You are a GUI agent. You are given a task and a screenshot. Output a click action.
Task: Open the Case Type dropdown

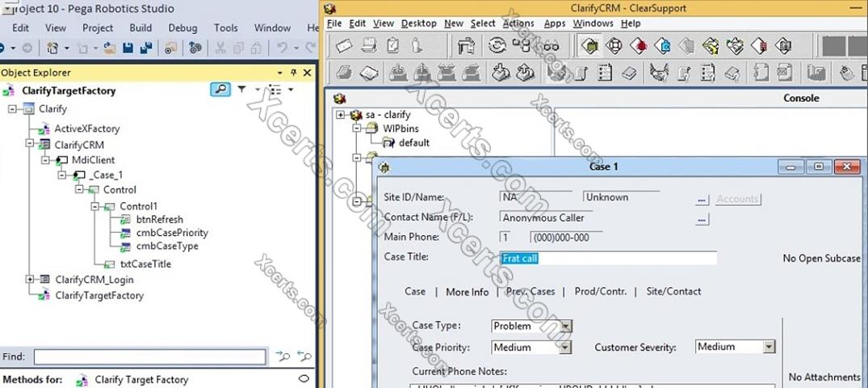(x=565, y=327)
